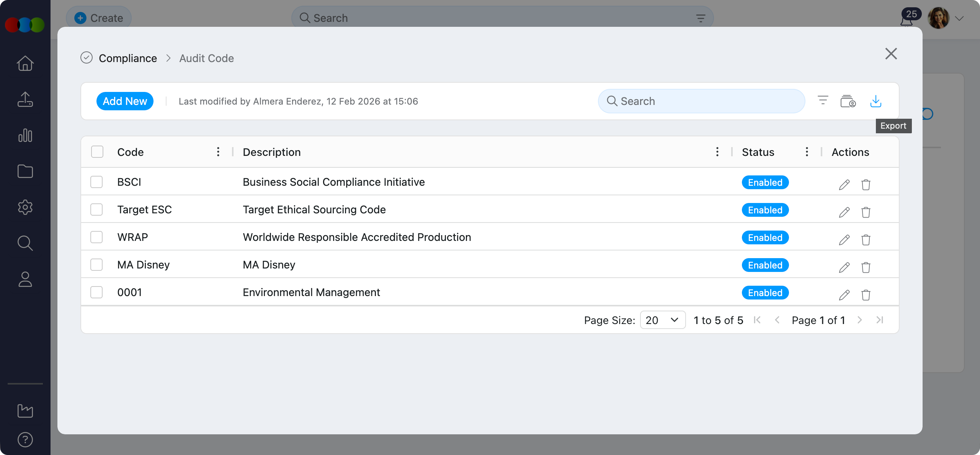The image size is (980, 455).
Task: Check the box next to 0001
Action: pyautogui.click(x=96, y=292)
